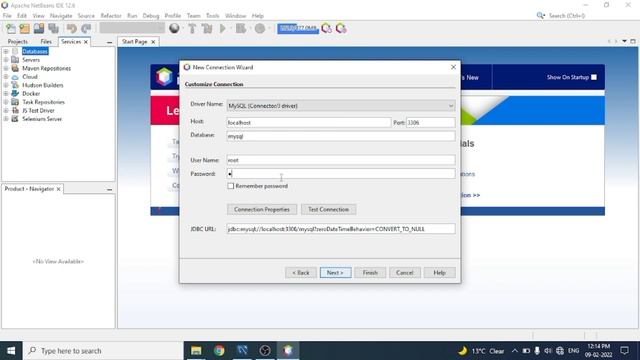
Task: Select the Databases node
Action: pos(35,51)
